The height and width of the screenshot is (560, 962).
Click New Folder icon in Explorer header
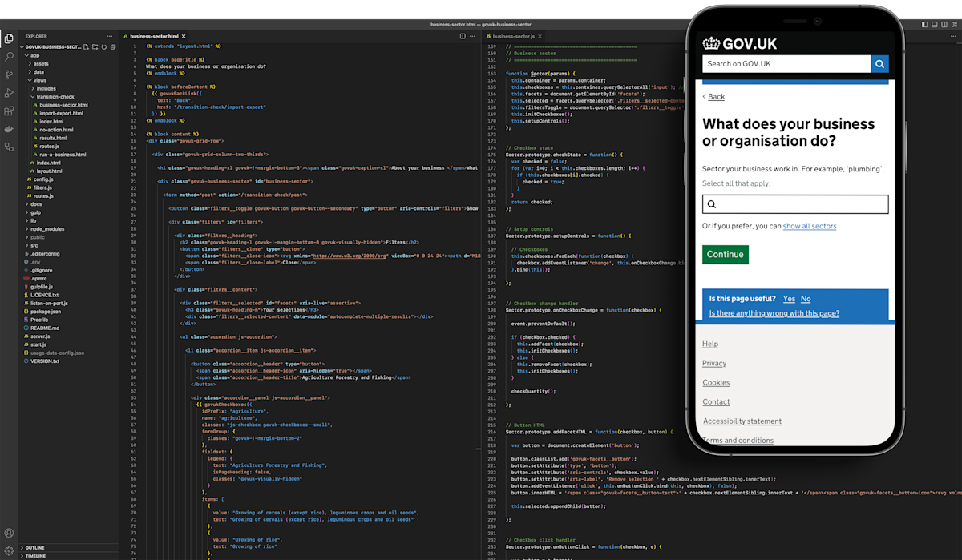click(x=95, y=47)
